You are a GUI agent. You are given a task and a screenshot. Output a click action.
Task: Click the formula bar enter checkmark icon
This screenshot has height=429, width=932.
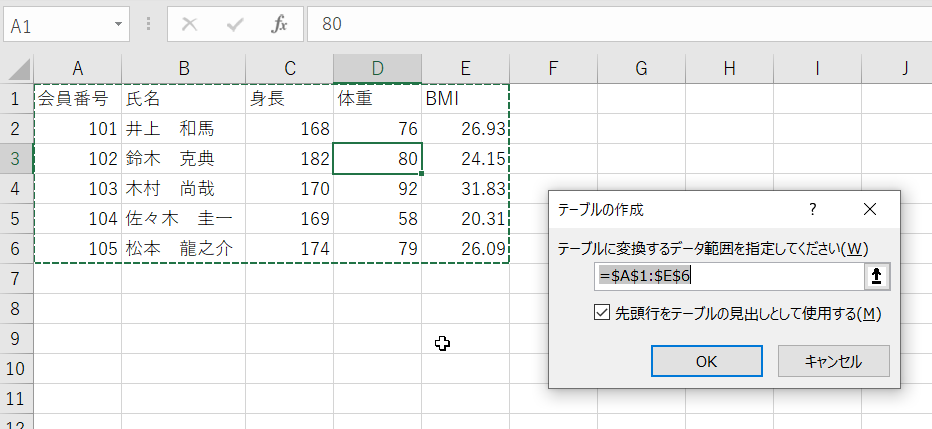(235, 24)
